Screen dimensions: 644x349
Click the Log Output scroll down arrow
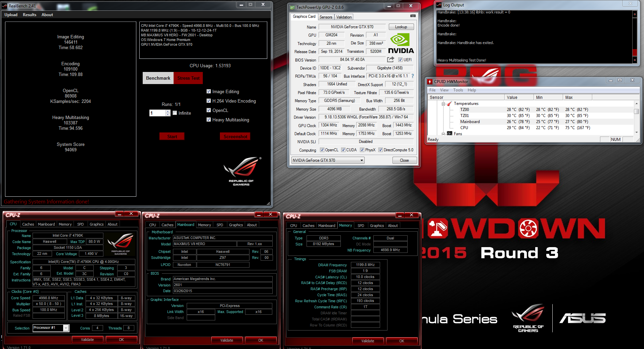(635, 60)
